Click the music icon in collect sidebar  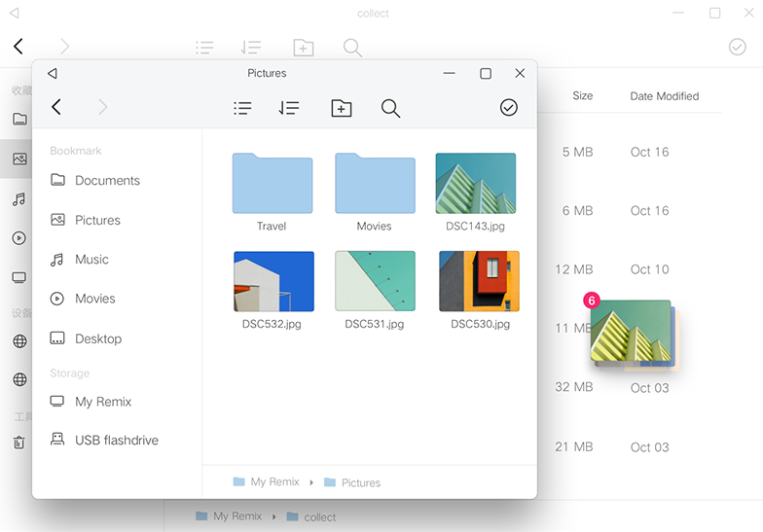tap(19, 198)
